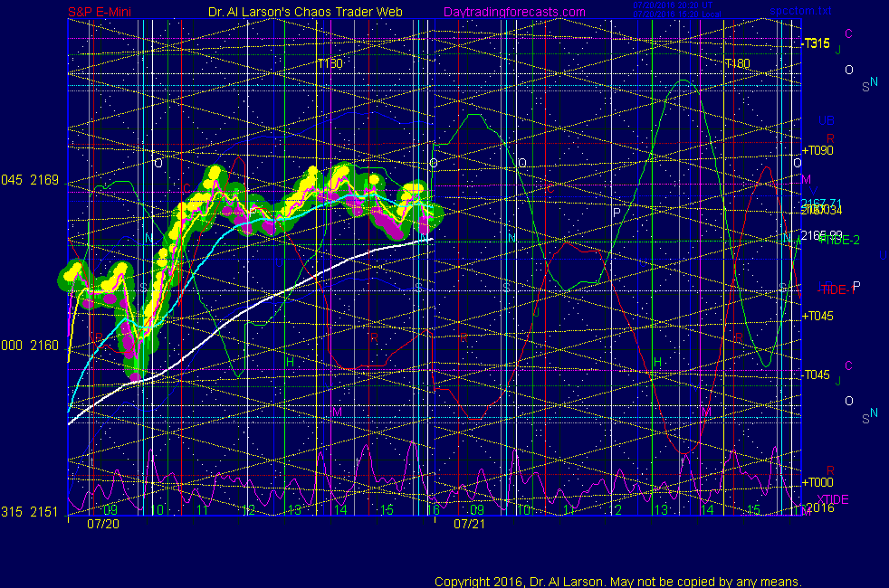889x588 pixels.
Task: Click the "spcctom.txt" file name label
Action: point(800,11)
